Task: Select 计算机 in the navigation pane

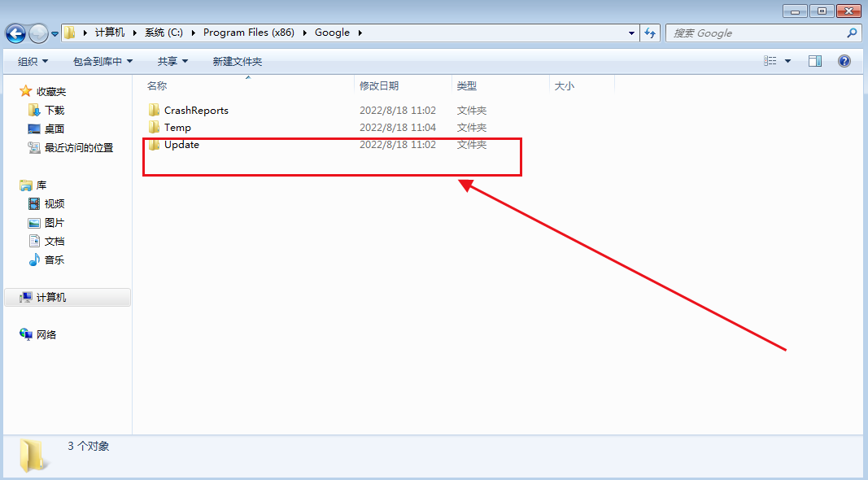Action: coord(51,297)
